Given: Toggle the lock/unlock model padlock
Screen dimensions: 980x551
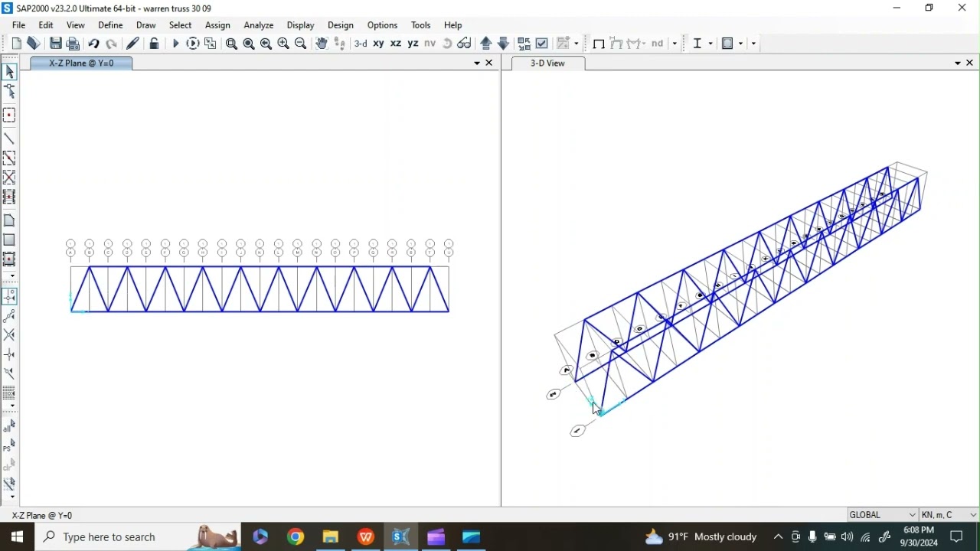Looking at the screenshot, I should pos(154,44).
